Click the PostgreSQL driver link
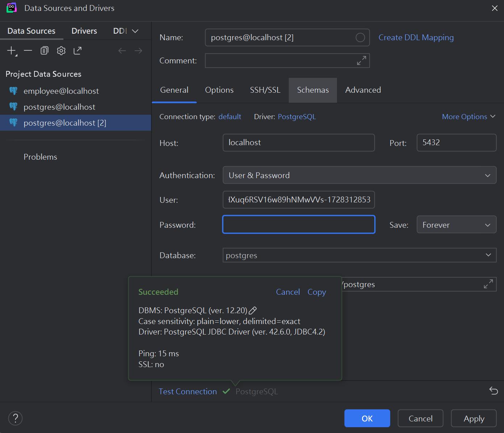This screenshot has width=504, height=433. pos(297,117)
